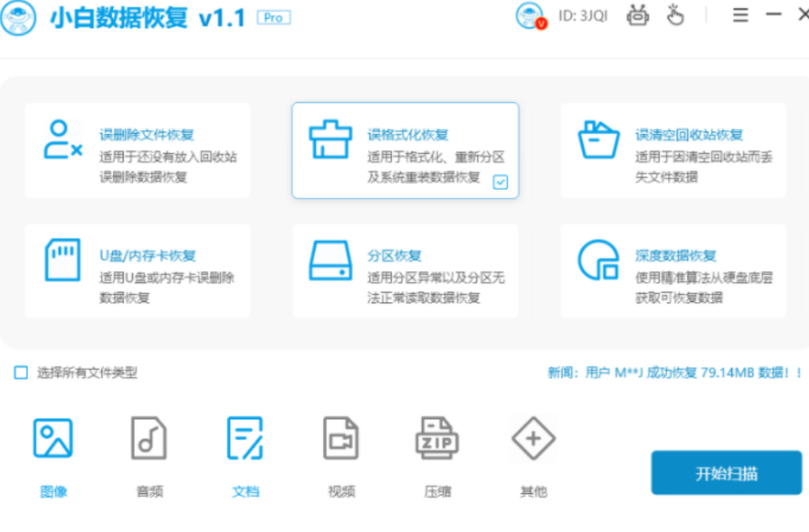Click the 音频 label
The width and height of the screenshot is (809, 532).
150,492
